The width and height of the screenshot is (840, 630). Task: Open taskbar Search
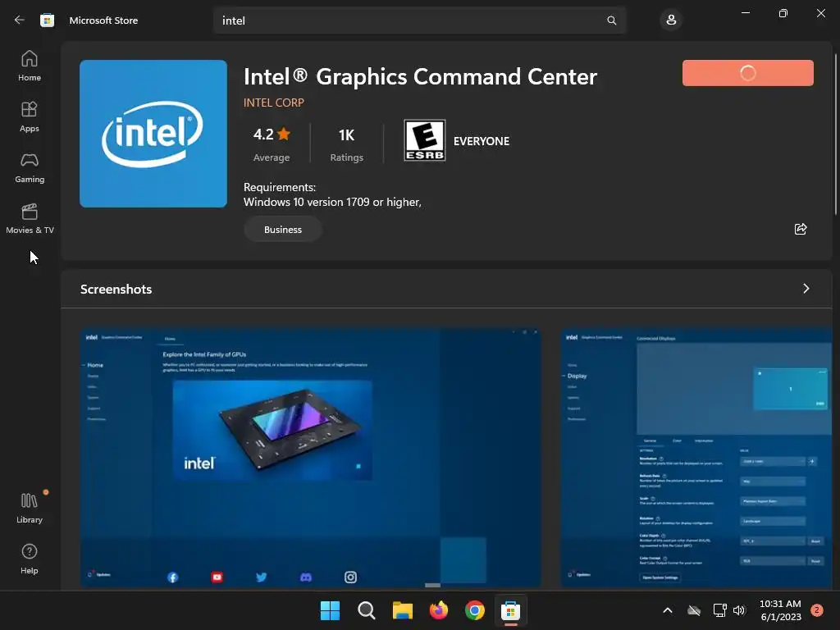click(x=367, y=610)
